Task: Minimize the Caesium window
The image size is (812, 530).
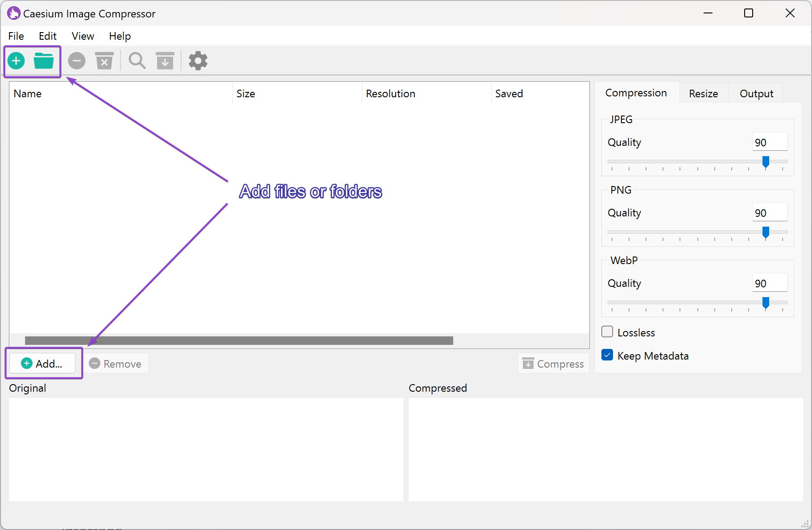Action: point(708,13)
